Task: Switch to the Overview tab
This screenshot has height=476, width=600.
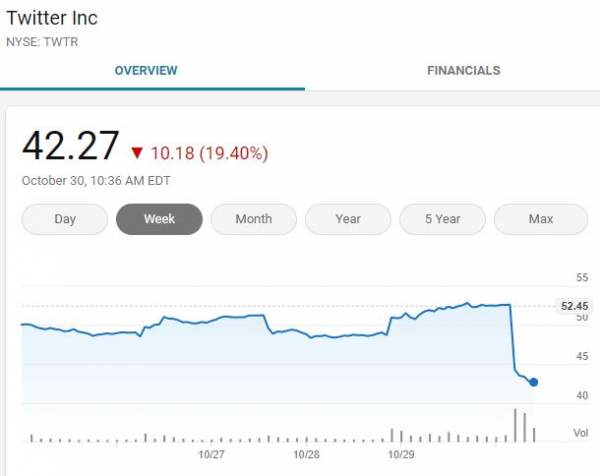Action: [146, 71]
